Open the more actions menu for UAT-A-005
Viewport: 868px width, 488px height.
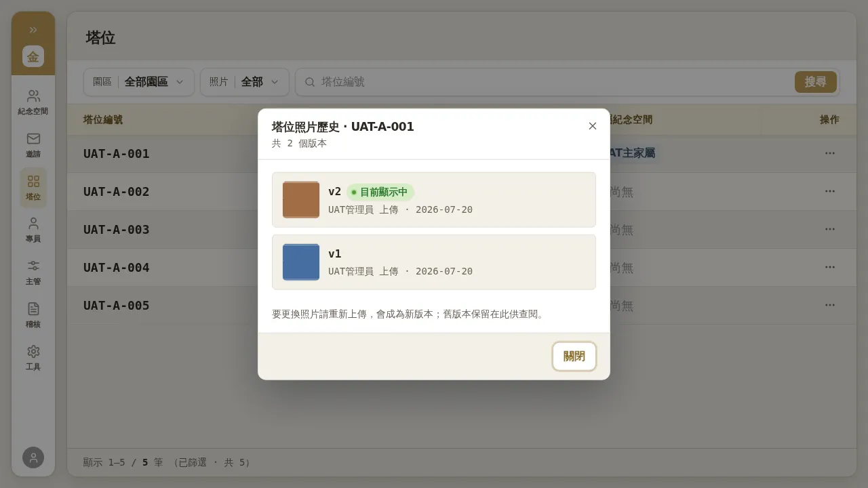830,305
